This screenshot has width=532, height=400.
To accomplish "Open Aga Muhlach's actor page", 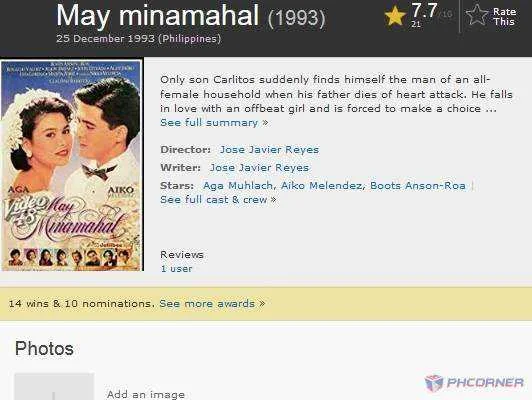I will pyautogui.click(x=238, y=186).
